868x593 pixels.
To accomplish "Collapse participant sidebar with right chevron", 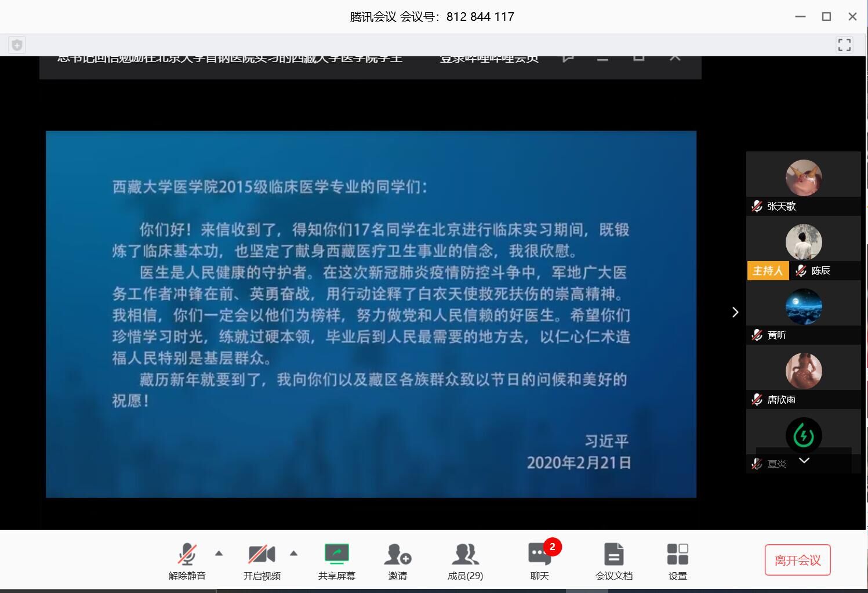I will pos(735,312).
